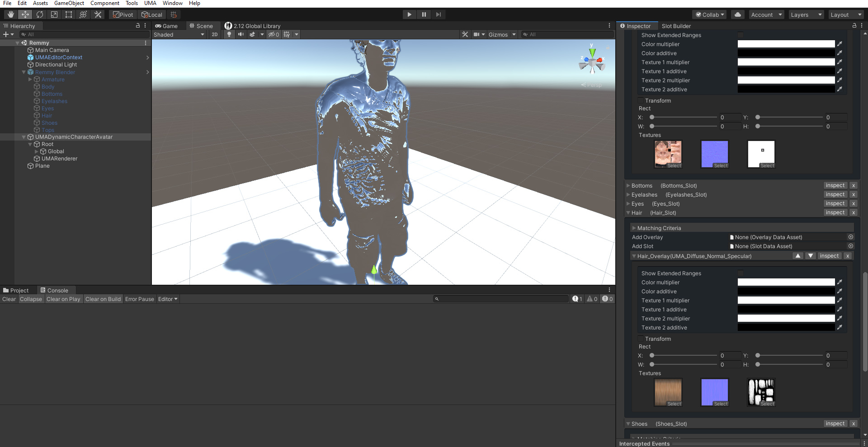Expand the Bottoms slot entry

[x=628, y=185]
